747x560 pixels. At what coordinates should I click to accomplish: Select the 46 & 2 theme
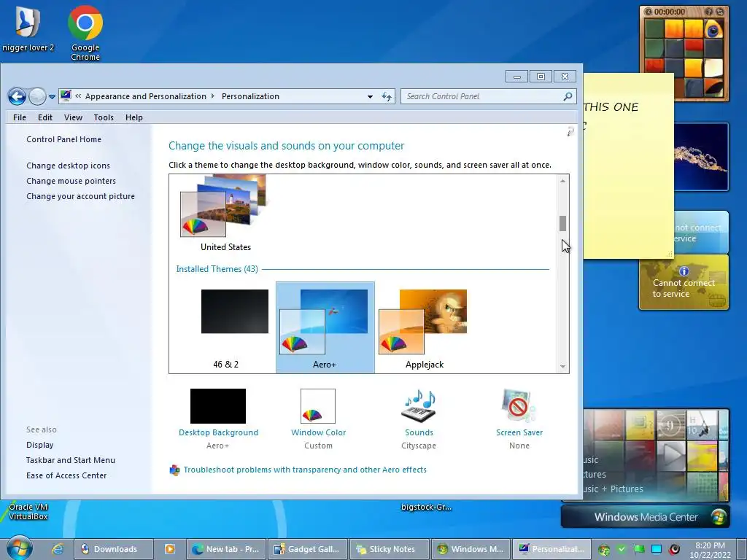(226, 327)
